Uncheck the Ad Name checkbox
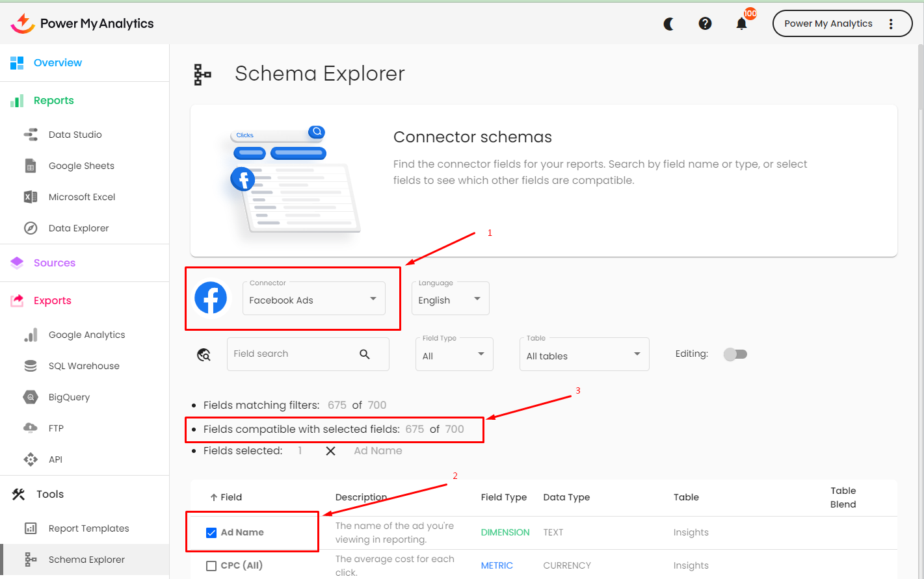This screenshot has height=579, width=924. pos(211,533)
